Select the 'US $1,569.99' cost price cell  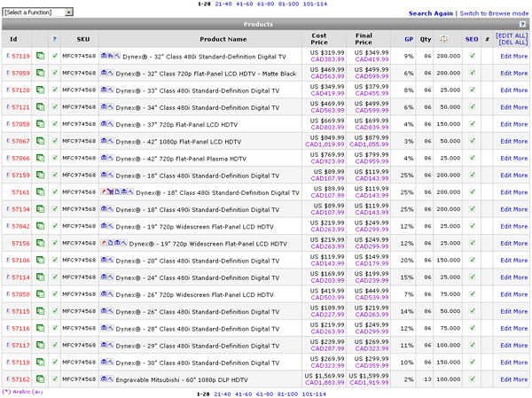pyautogui.click(x=325, y=376)
